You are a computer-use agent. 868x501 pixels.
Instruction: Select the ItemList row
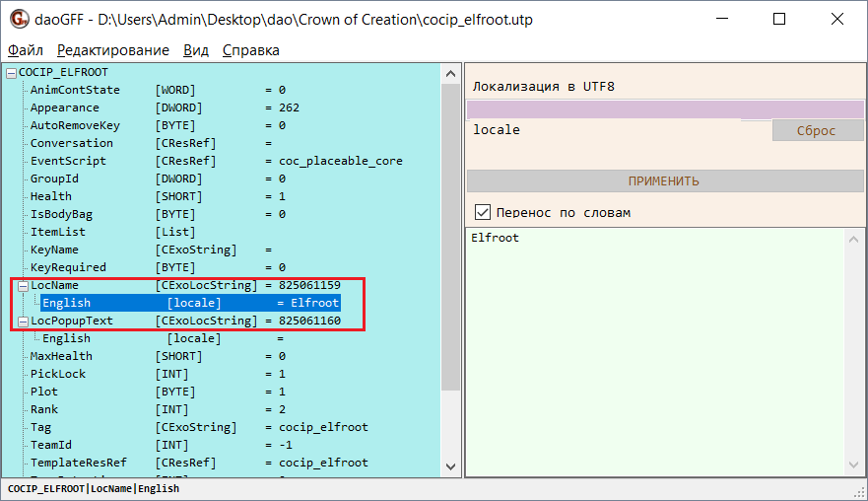click(x=113, y=232)
